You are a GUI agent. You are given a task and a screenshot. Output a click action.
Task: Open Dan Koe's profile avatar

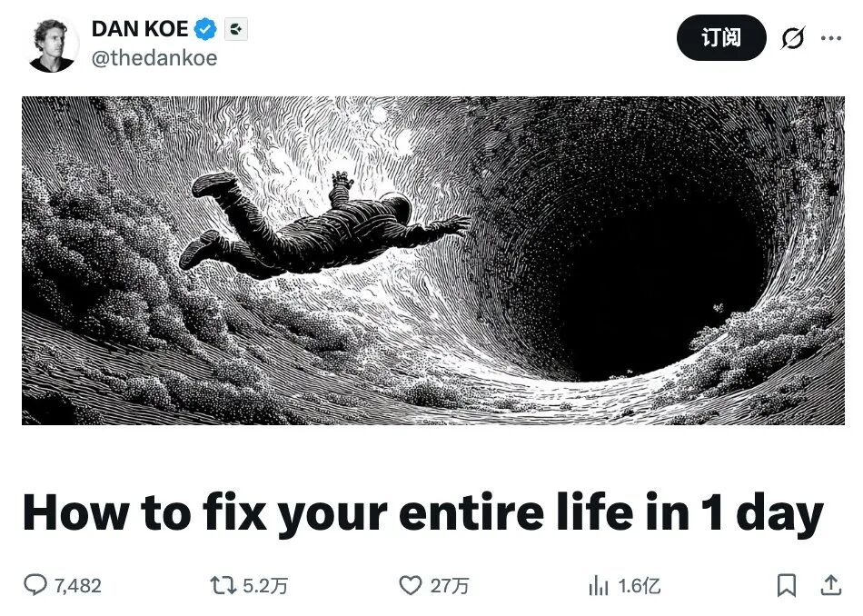click(x=53, y=45)
